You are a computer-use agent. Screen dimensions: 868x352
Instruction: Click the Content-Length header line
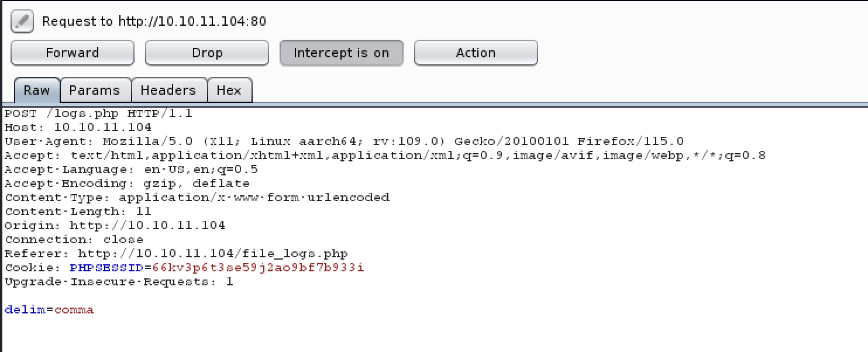tap(78, 212)
